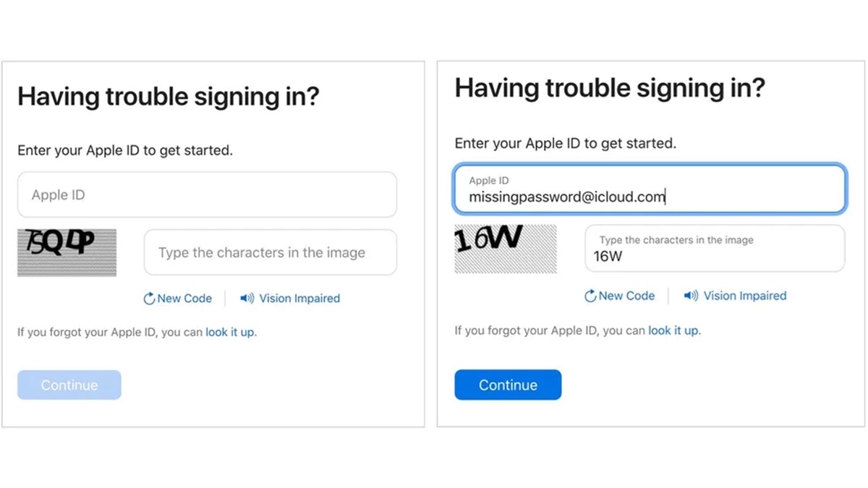Image resolution: width=868 pixels, height=488 pixels.
Task: Click the New Code refresh icon in the filled-in form
Action: tap(590, 296)
